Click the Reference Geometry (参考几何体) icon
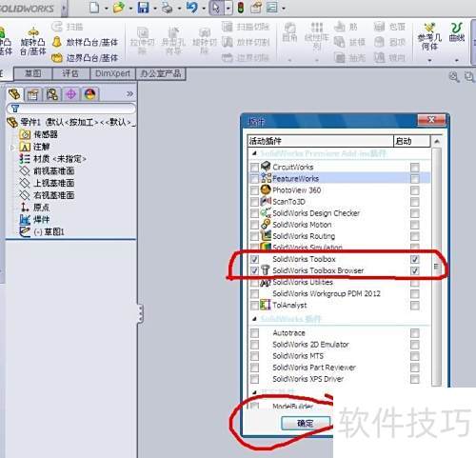476x458 pixels. click(x=429, y=37)
